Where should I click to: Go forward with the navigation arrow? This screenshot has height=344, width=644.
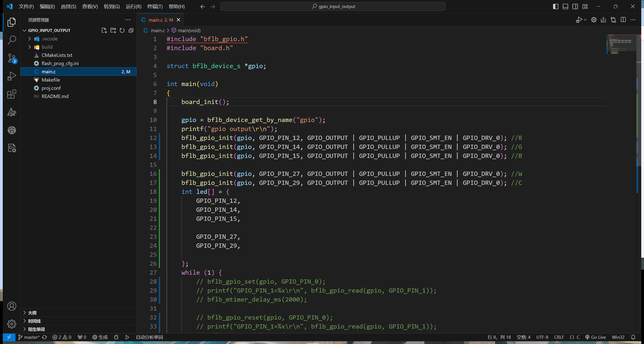coord(213,6)
